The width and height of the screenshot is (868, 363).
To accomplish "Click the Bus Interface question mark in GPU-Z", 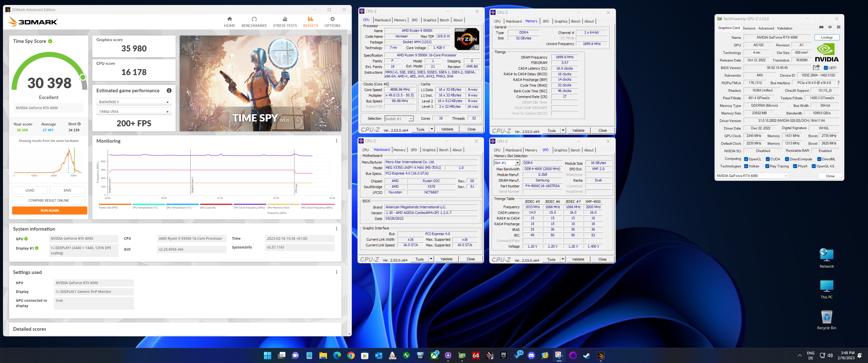I will (838, 82).
